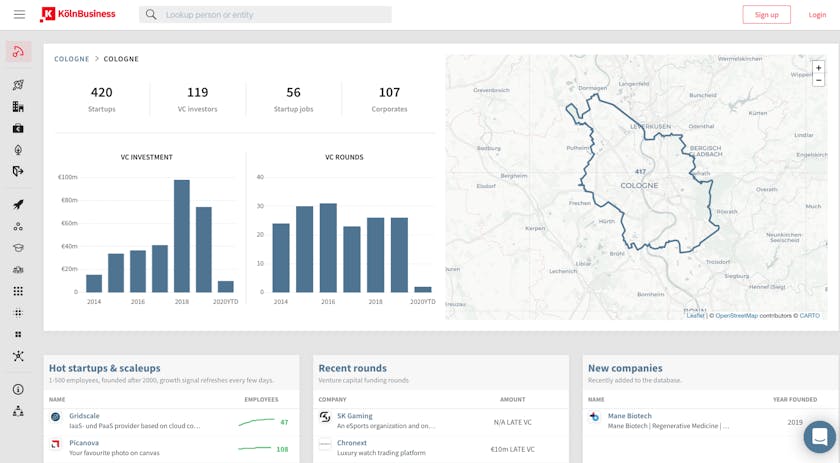Click the KölnBusiness logo
The image size is (840, 463).
coord(77,15)
